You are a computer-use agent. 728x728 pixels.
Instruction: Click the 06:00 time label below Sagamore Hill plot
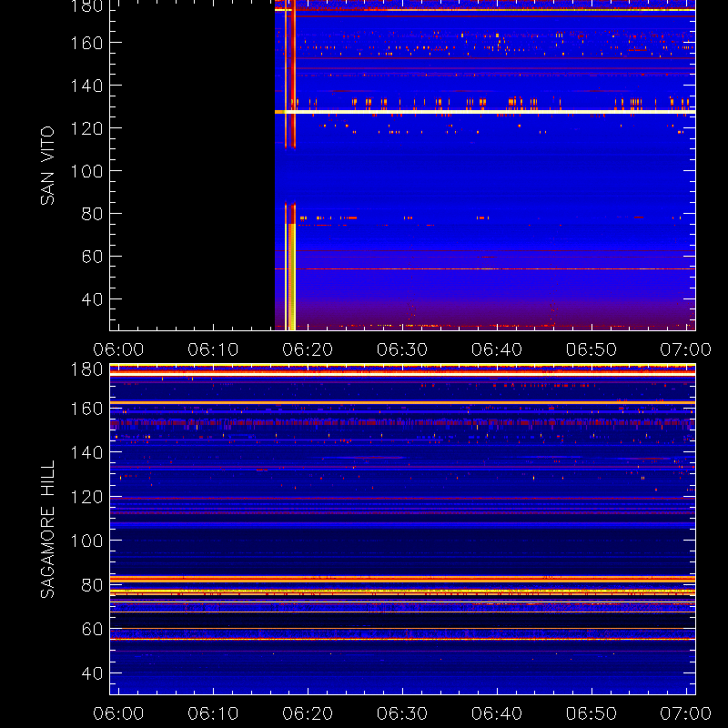(118, 713)
